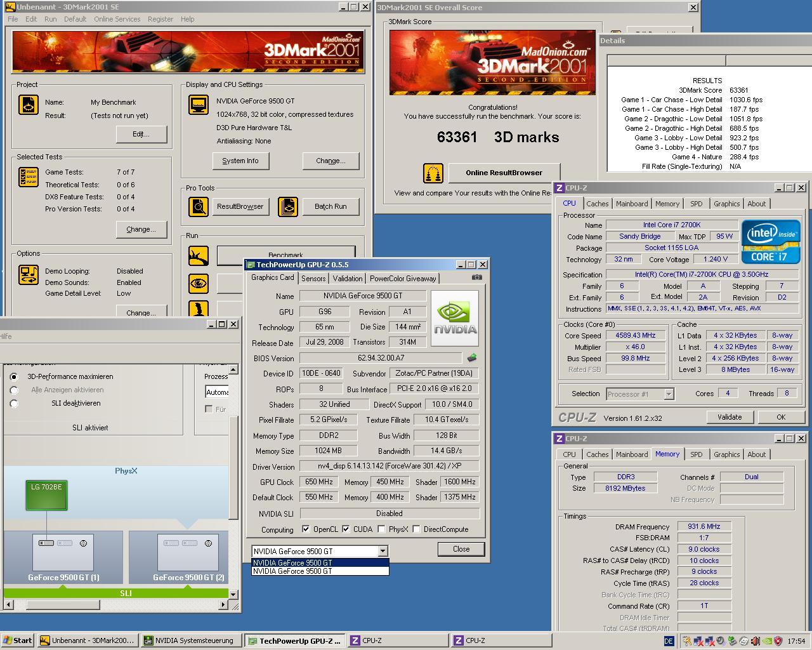Select 3D-Performance maximieren radio button
The height and width of the screenshot is (650, 812).
tap(14, 376)
